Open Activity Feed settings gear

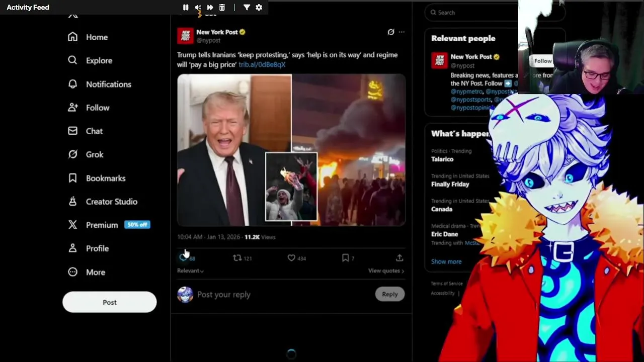point(259,8)
